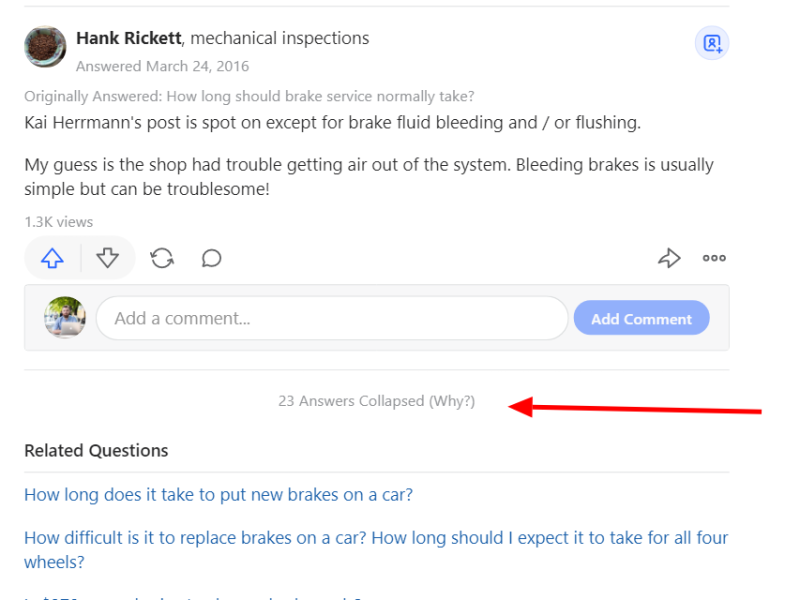Expand the 23 Answers Collapsed section
The image size is (800, 600).
(351, 401)
